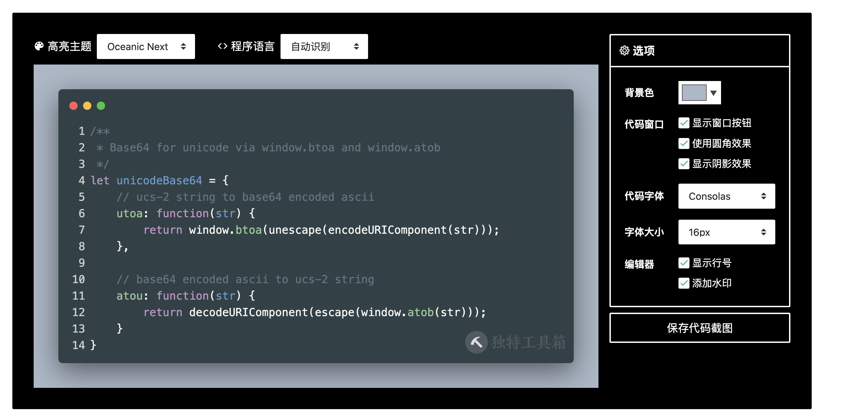
Task: Click the yellow traffic-light dot in preview window
Action: pos(87,106)
